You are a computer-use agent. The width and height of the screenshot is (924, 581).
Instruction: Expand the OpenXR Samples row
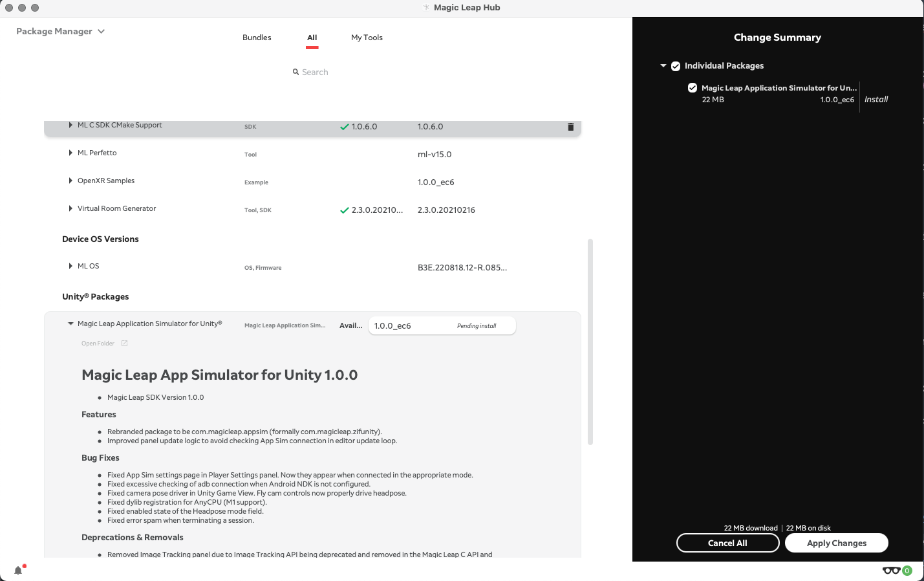pos(70,181)
